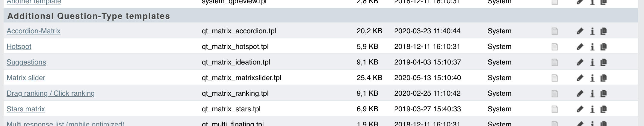Click the Additional Question-Type templates header
This screenshot has width=644, height=126.
(x=89, y=16)
